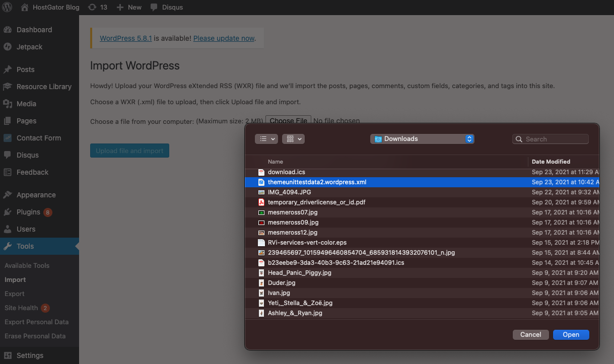The width and height of the screenshot is (614, 364).
Task: Select Export Personal Data submenu
Action: pos(36,322)
